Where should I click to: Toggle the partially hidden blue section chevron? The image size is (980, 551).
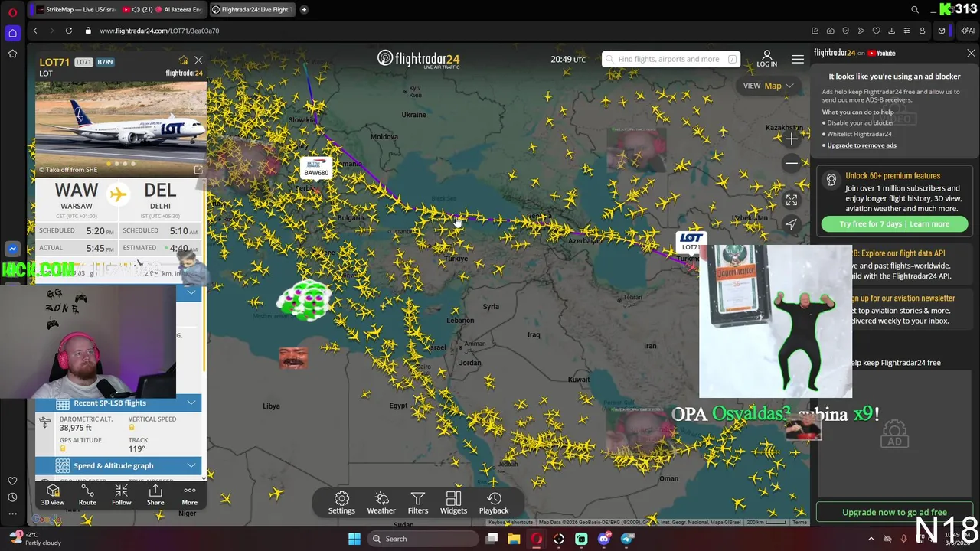coord(191,292)
